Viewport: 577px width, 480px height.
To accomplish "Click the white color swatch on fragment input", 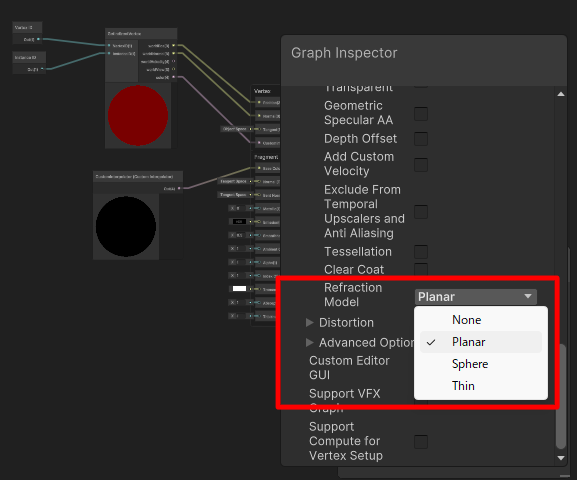I will (x=239, y=289).
